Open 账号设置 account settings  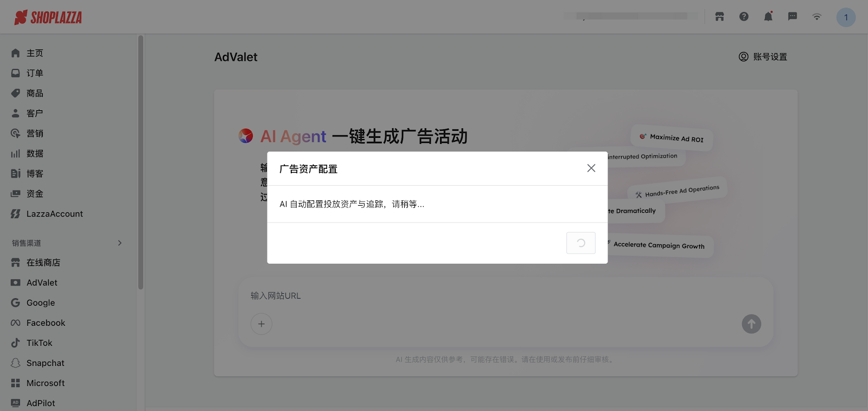763,57
